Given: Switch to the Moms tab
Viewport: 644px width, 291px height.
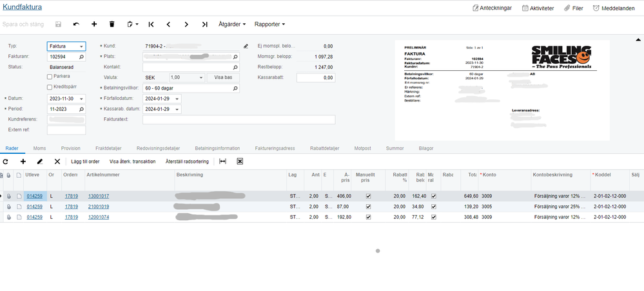Looking at the screenshot, I should [x=39, y=148].
